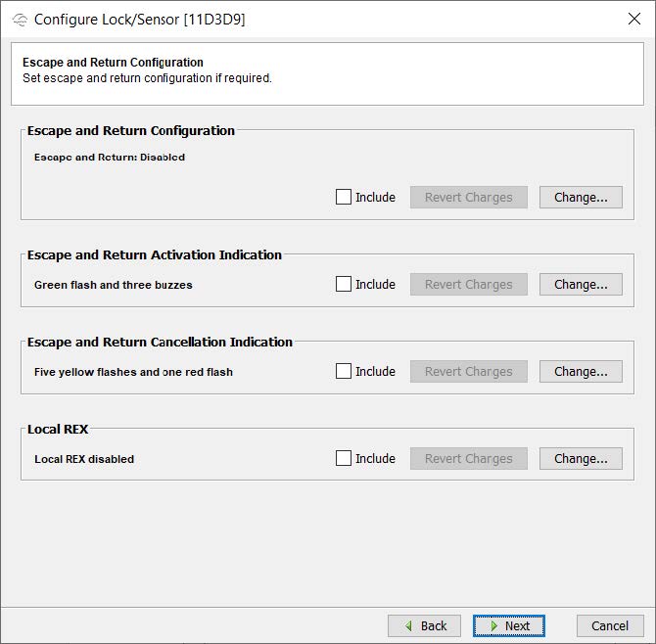Screen dimensions: 656x644
Task: Click the 'Escape and Return: Disabled' status label
Action: (x=110, y=157)
